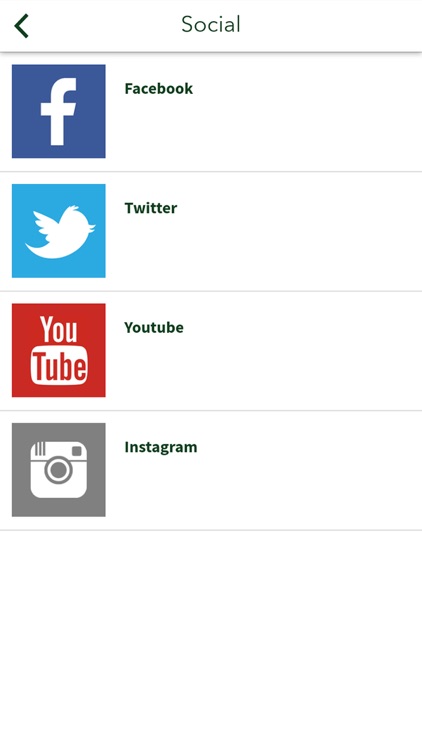The image size is (422, 750).
Task: Tap the gray Instagram camera icon
Action: coord(59,470)
